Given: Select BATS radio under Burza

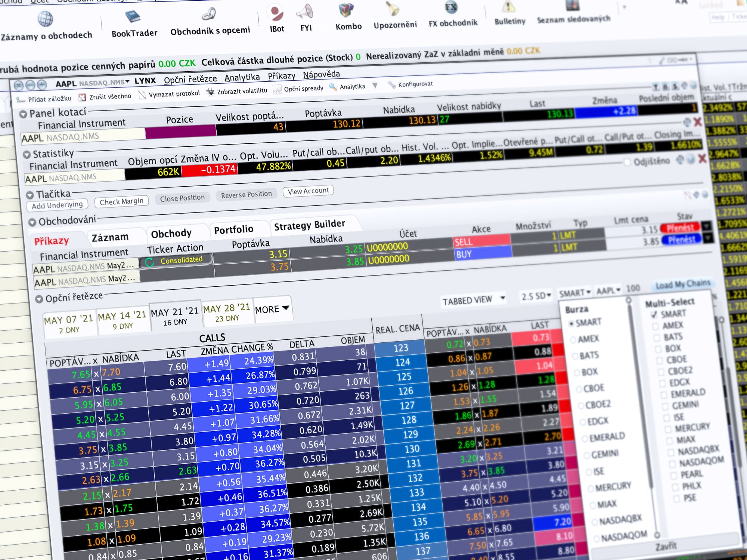Looking at the screenshot, I should point(575,357).
